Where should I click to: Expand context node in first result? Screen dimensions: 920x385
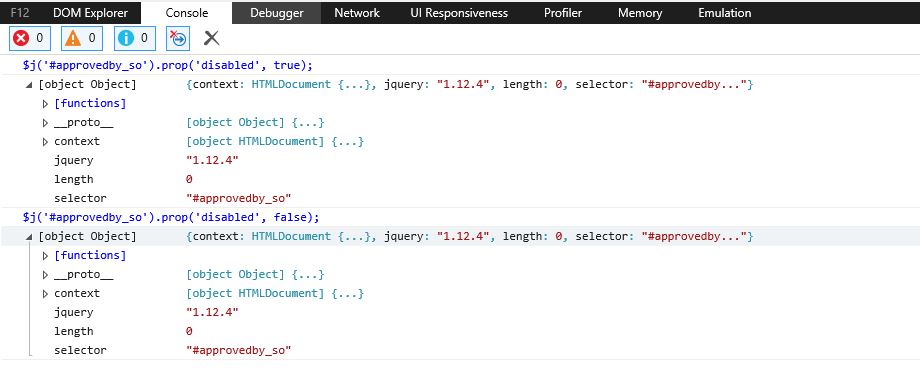click(45, 141)
